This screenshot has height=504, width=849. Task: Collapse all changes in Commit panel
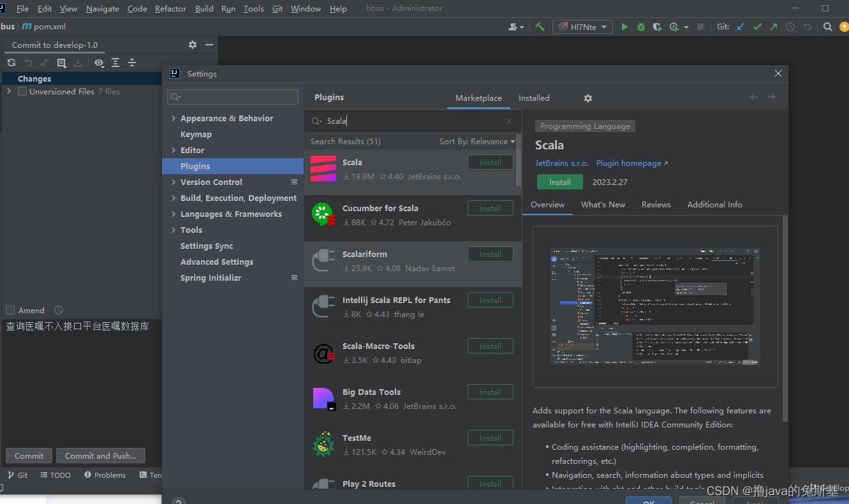132,63
